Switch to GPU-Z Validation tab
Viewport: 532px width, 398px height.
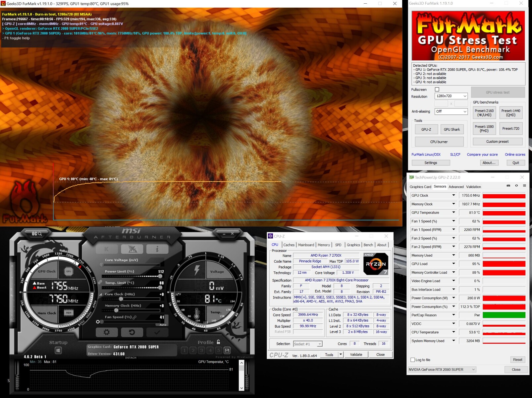[474, 187]
